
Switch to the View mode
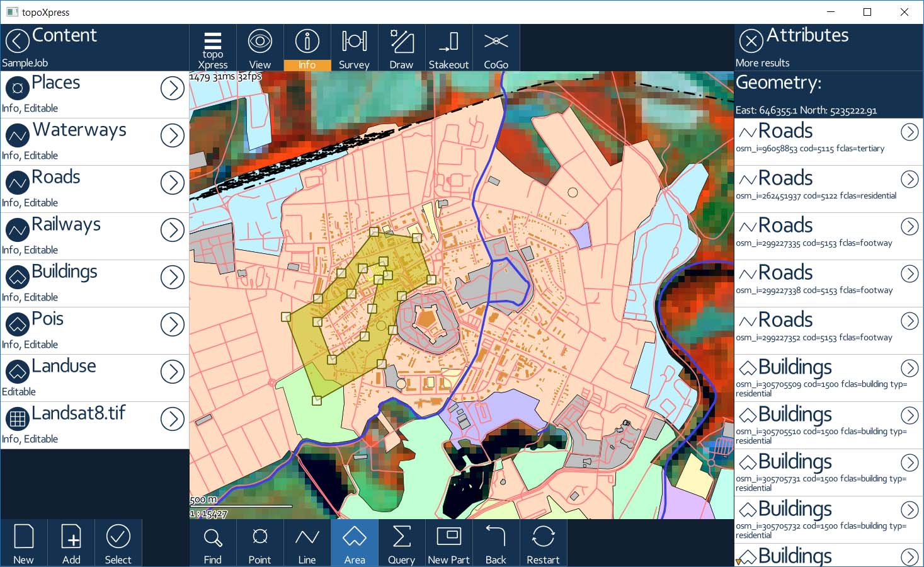[x=260, y=48]
